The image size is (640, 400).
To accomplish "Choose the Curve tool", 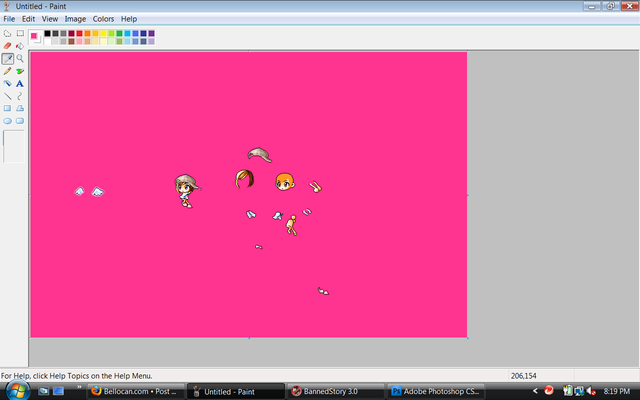I will tap(20, 96).
